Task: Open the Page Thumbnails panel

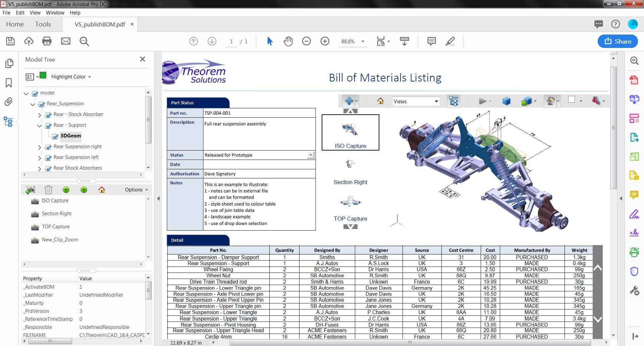Action: (9, 63)
